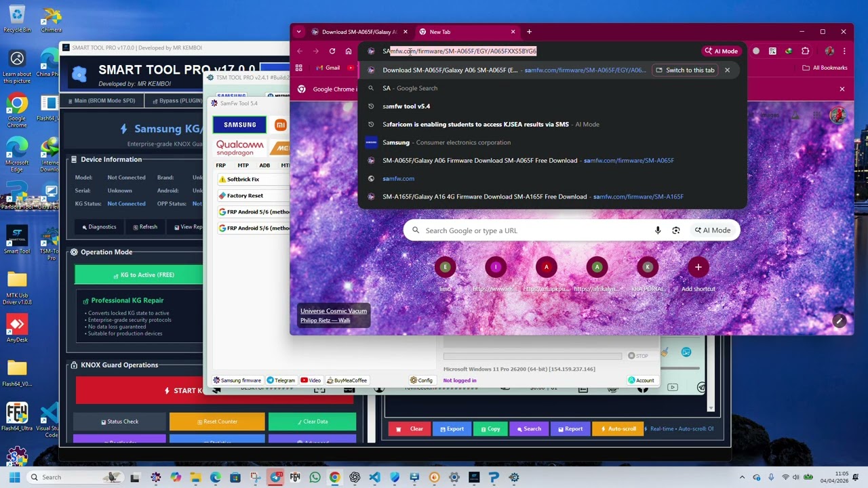The height and width of the screenshot is (488, 868).
Task: Open the 'limo' shortcut tile
Action: point(445,272)
